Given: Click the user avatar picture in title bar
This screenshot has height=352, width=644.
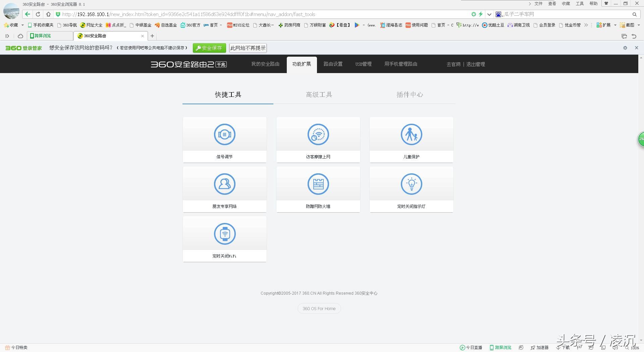Looking at the screenshot, I should tap(11, 11).
